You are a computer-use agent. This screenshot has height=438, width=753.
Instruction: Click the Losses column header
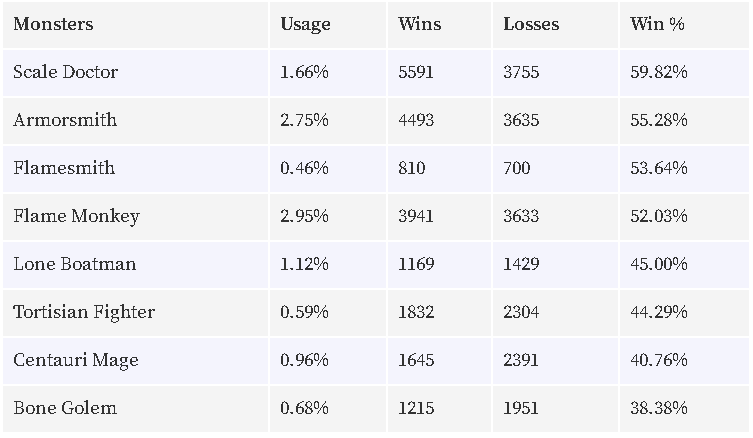(x=531, y=24)
